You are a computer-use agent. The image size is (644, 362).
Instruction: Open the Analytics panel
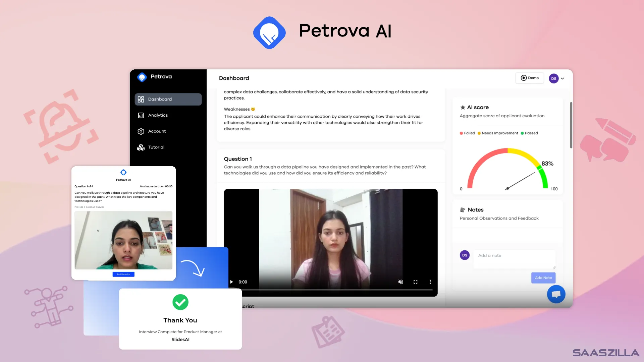click(x=158, y=115)
